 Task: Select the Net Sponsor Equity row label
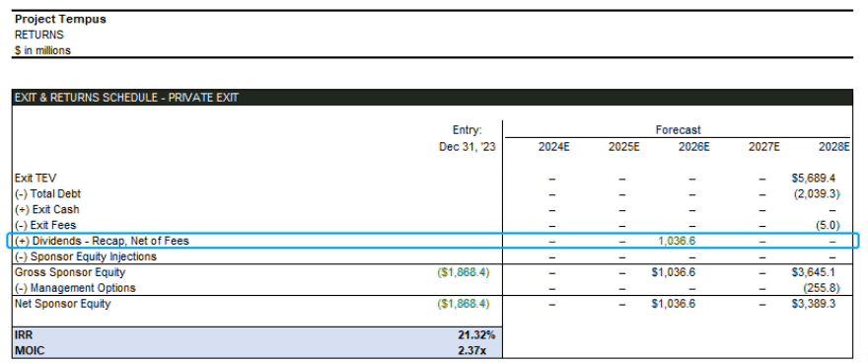(x=62, y=304)
